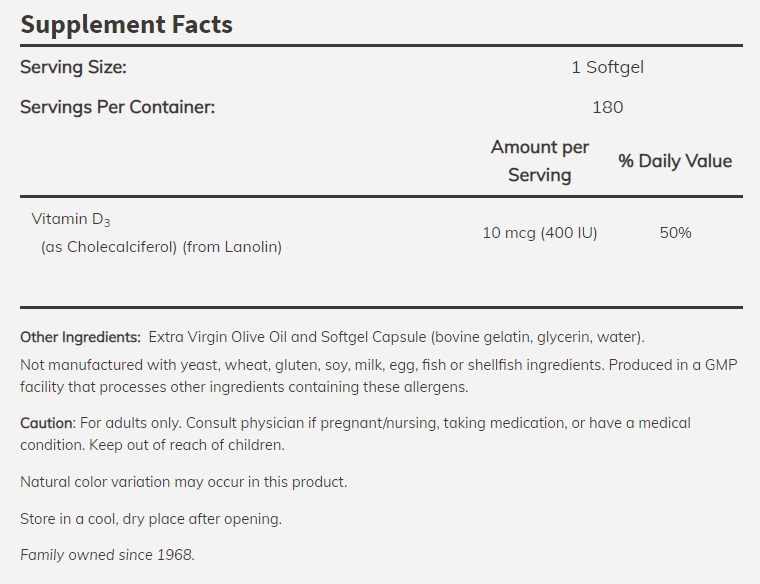Click the bold Caution label
The width and height of the screenshot is (760, 584).
click(47, 423)
